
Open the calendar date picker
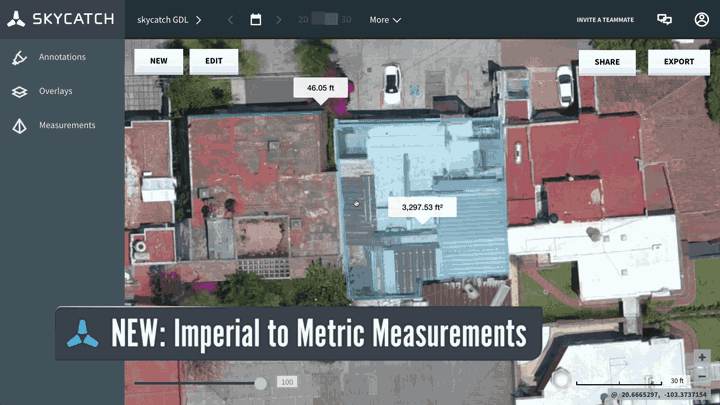point(256,19)
